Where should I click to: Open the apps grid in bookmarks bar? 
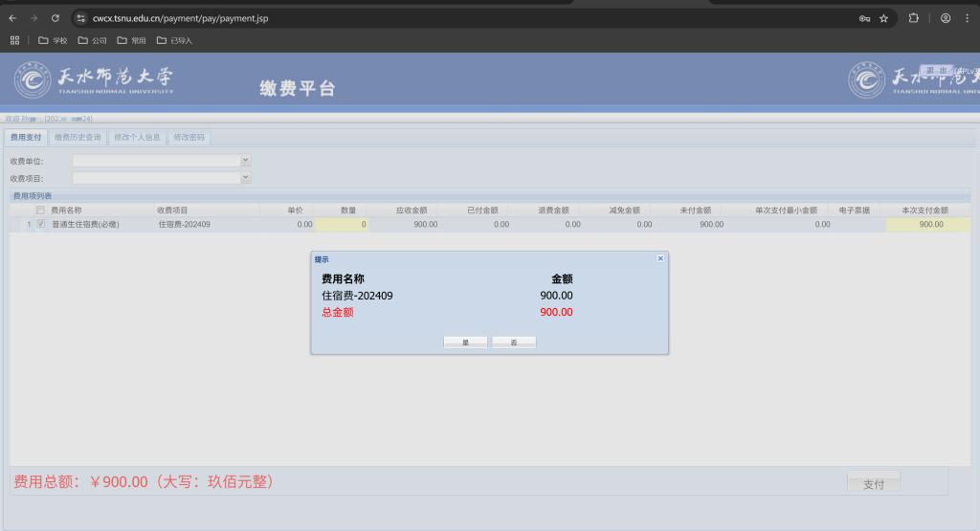coord(14,40)
